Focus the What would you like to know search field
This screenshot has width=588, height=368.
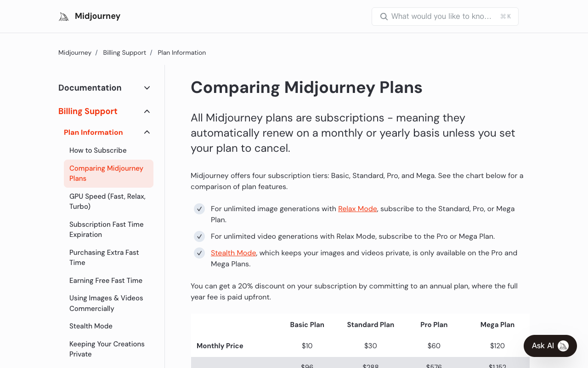pos(445,17)
